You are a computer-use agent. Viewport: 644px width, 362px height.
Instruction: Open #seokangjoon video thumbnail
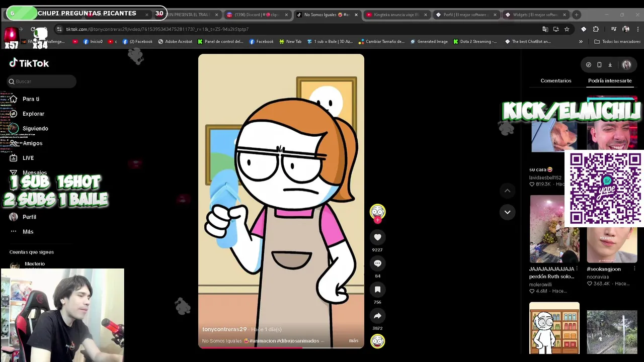[612, 244]
